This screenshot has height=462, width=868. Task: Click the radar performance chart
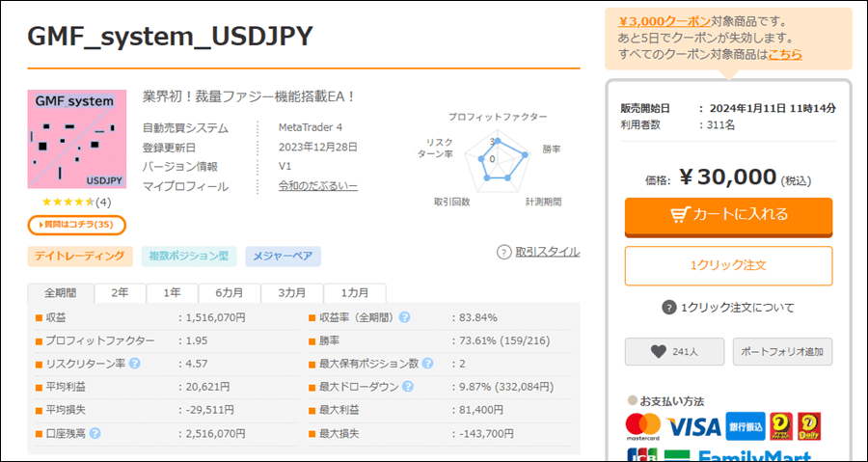(x=497, y=159)
